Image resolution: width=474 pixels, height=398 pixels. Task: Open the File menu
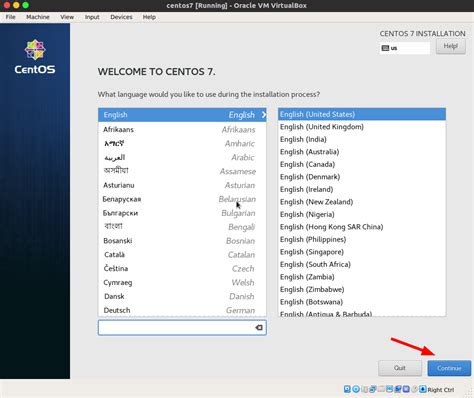(10, 17)
